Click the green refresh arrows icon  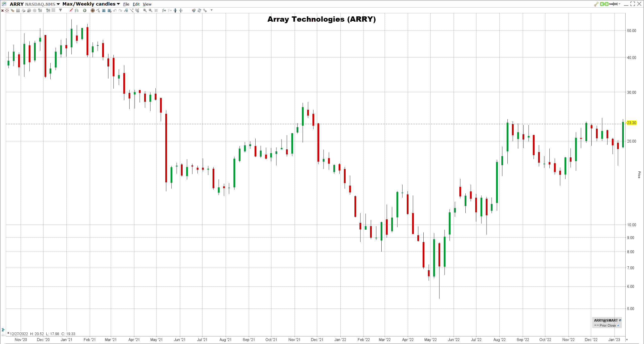199,10
